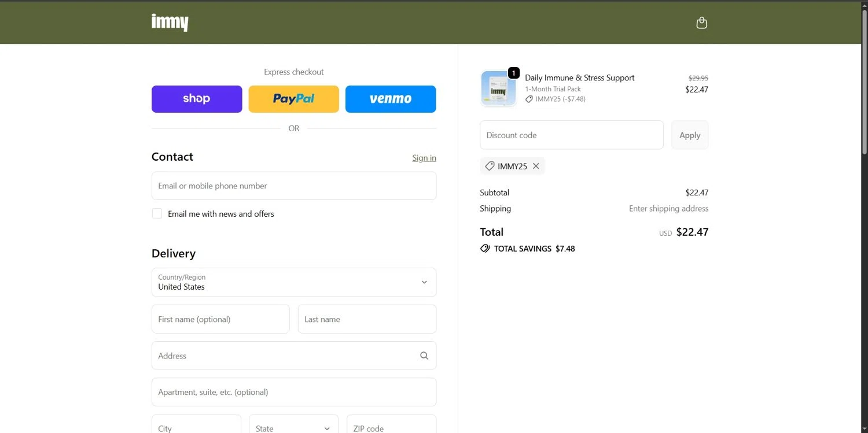
Task: Click the struck-through $29.95 price
Action: point(698,78)
